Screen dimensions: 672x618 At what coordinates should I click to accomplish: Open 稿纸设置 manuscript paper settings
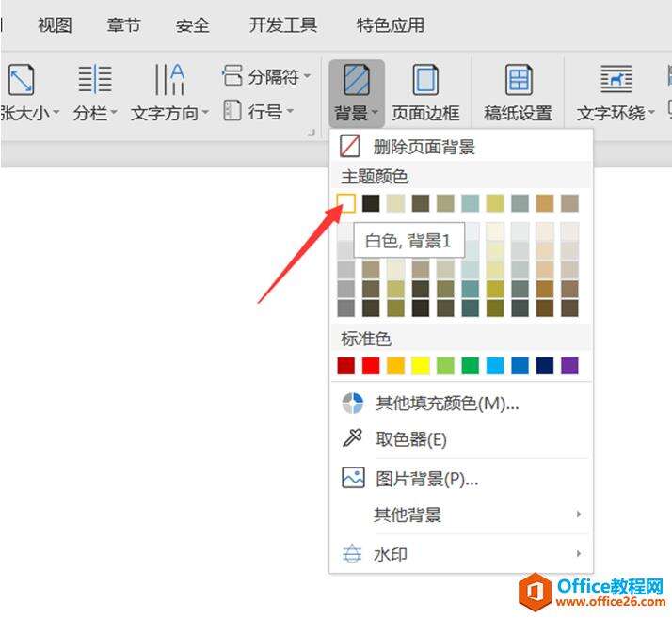(x=519, y=93)
